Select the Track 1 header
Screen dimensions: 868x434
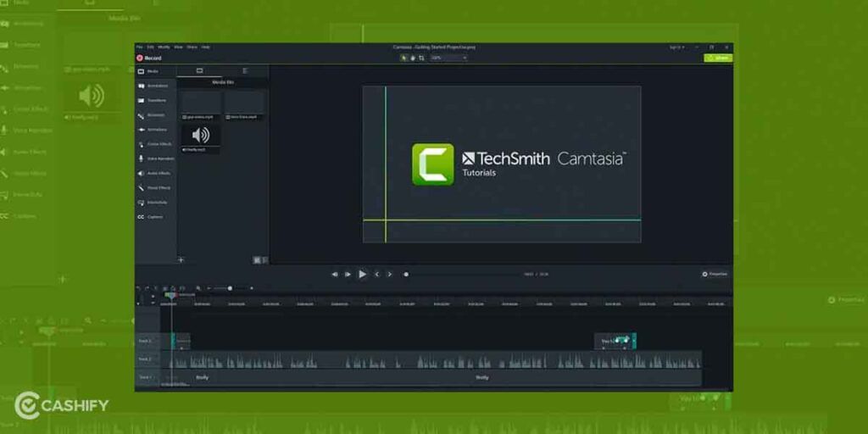pos(147,377)
